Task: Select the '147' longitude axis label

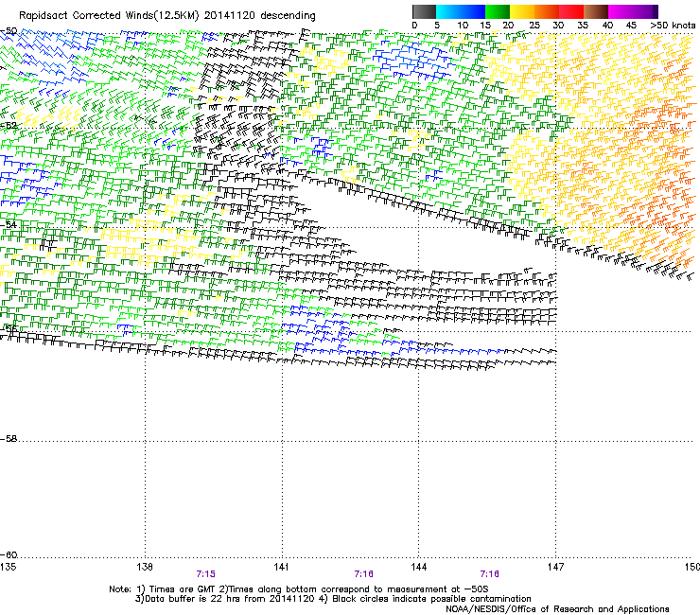Action: [556, 567]
